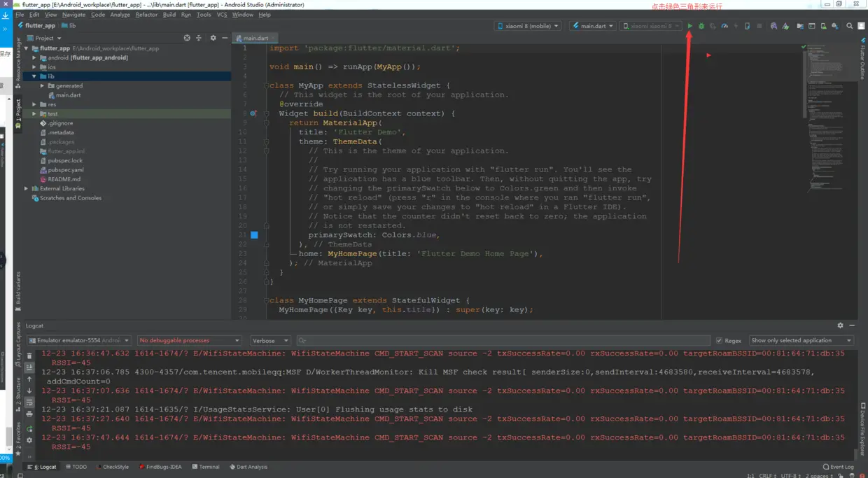The width and height of the screenshot is (868, 478).
Task: Start debugging with the green bug icon
Action: tap(701, 26)
